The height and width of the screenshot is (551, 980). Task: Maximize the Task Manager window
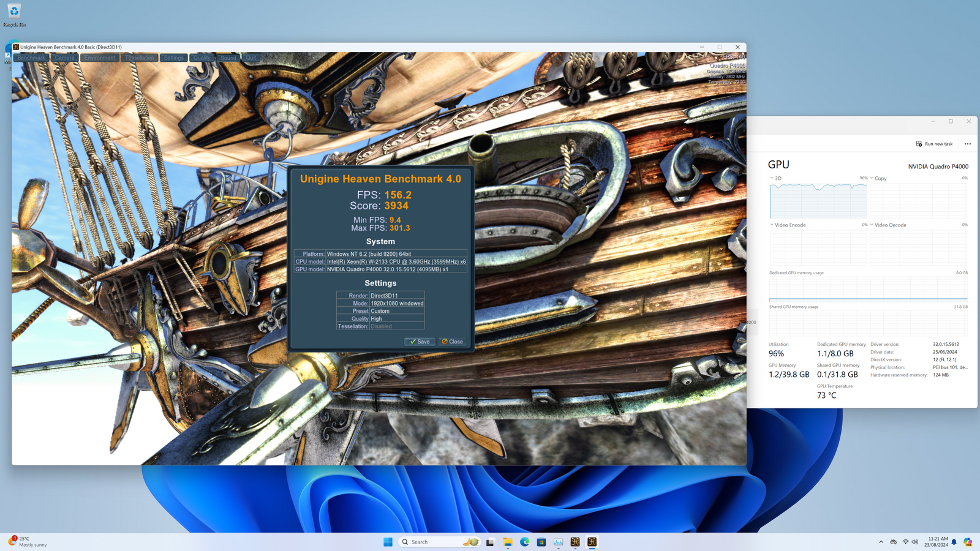(951, 121)
